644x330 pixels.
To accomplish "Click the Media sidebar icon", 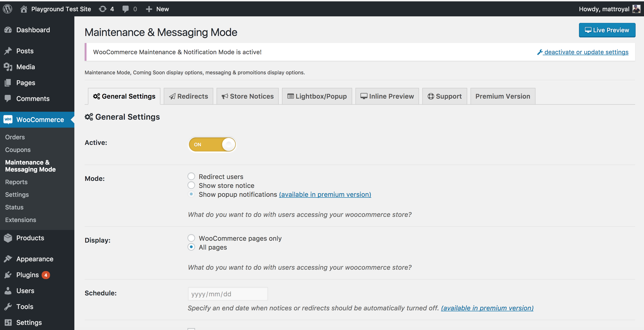I will (8, 67).
